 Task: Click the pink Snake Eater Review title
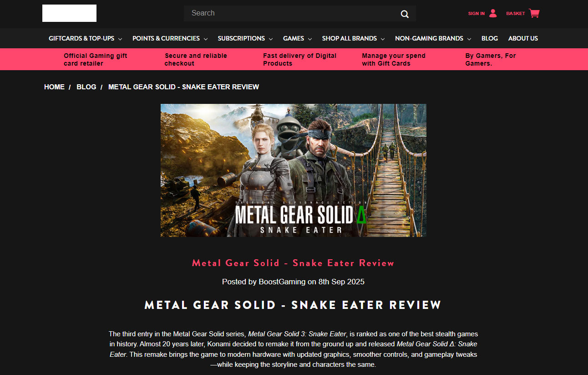click(293, 263)
